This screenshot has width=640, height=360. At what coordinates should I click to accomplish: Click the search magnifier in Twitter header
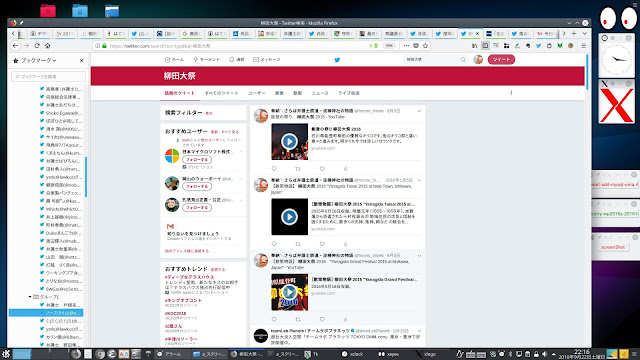click(x=463, y=60)
